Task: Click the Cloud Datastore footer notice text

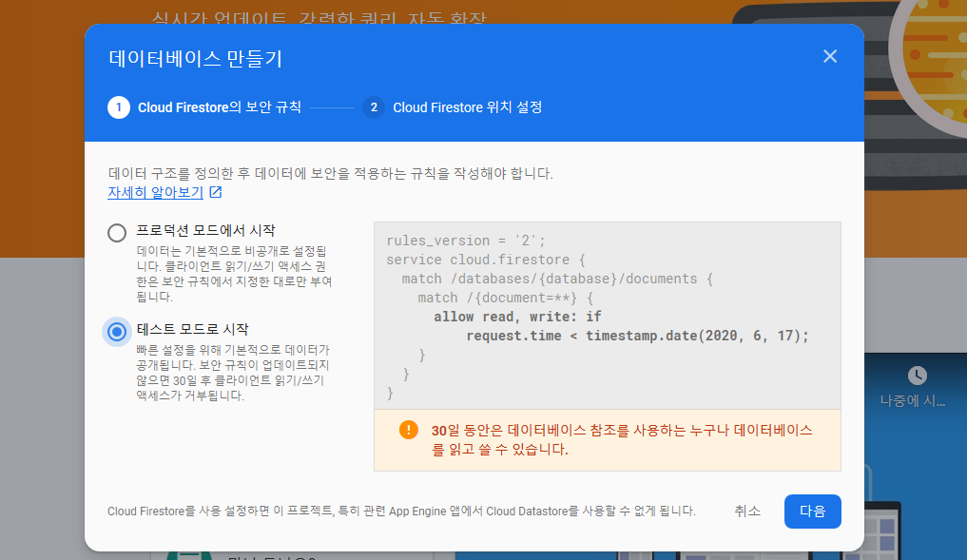Action: [x=401, y=512]
